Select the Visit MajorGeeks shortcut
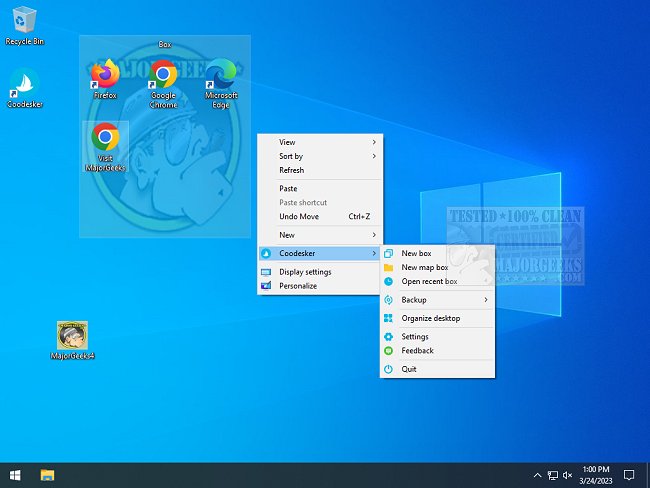Screen dimensions: 650x488 (x=105, y=147)
